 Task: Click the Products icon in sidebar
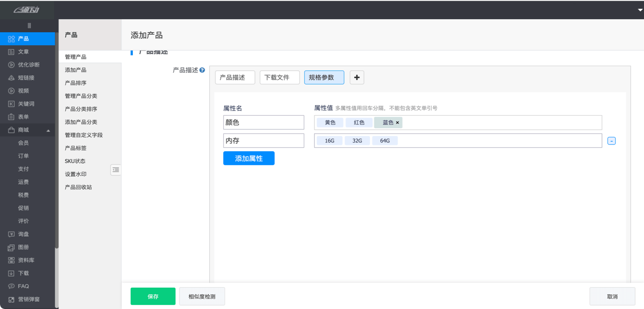click(12, 39)
